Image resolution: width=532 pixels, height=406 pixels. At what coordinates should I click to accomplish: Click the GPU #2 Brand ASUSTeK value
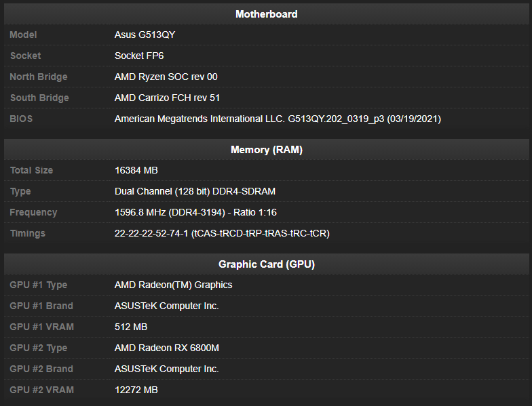point(166,369)
